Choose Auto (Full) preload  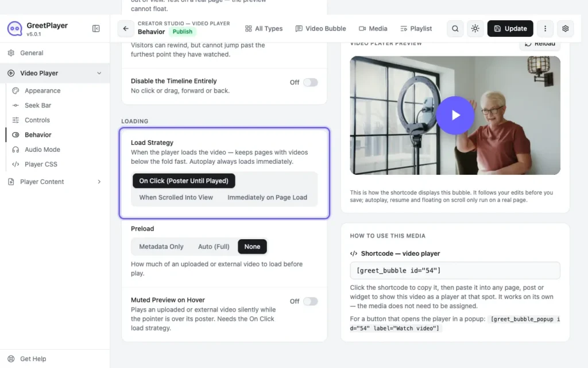[214, 246]
